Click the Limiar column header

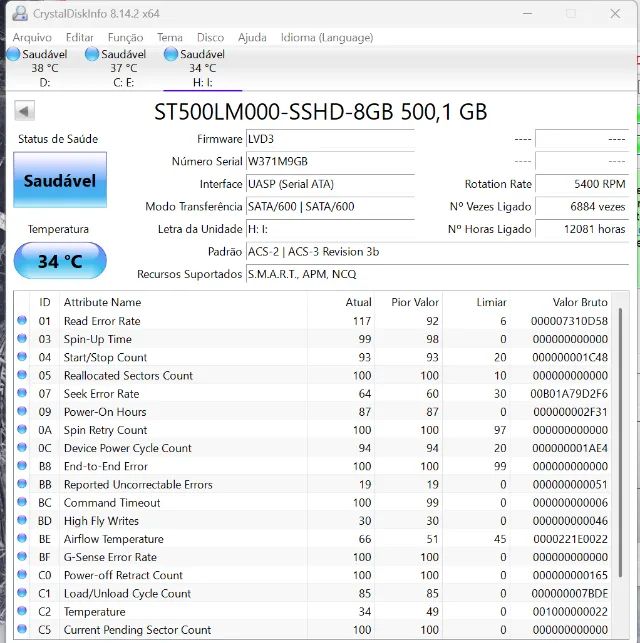pyautogui.click(x=476, y=302)
